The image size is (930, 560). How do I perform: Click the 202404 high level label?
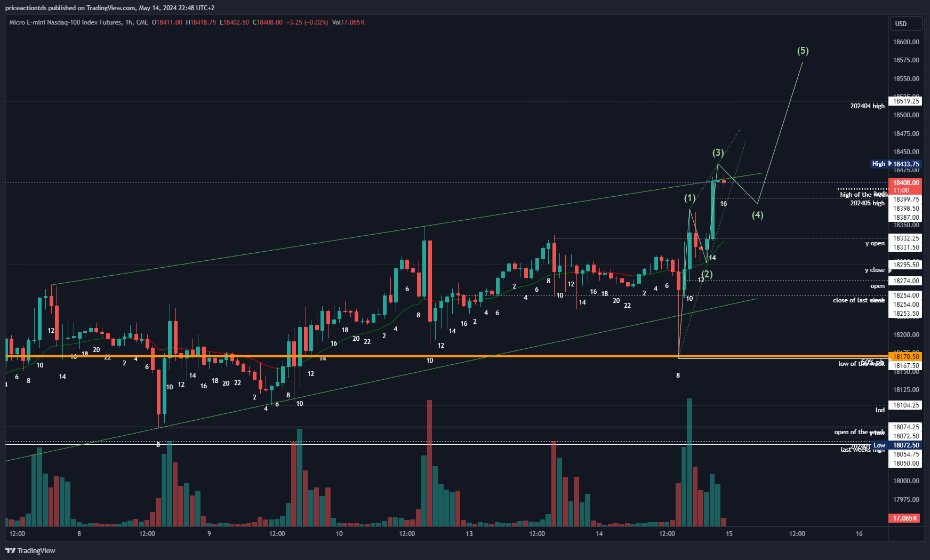click(x=867, y=106)
